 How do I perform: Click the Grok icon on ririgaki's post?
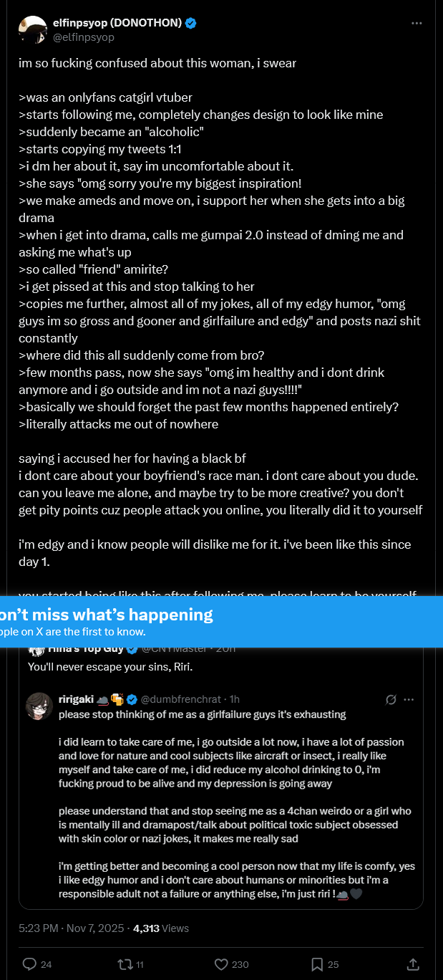click(391, 699)
